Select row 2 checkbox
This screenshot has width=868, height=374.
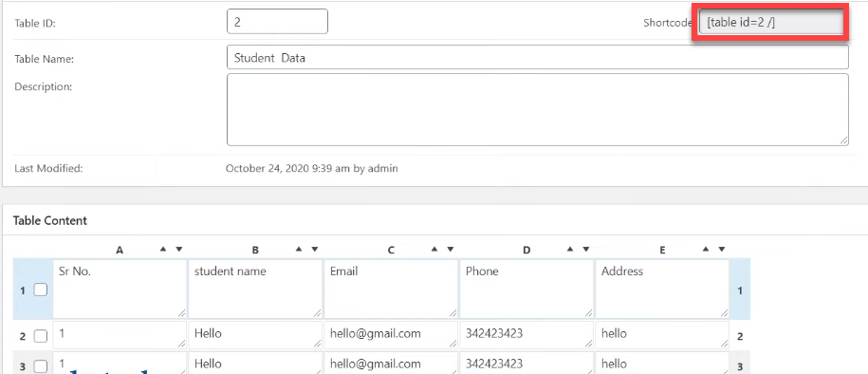(41, 336)
